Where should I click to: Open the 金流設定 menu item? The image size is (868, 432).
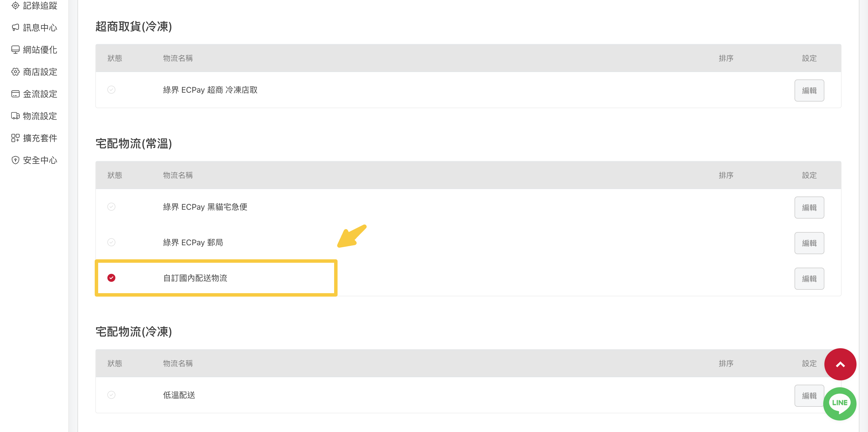(x=34, y=94)
